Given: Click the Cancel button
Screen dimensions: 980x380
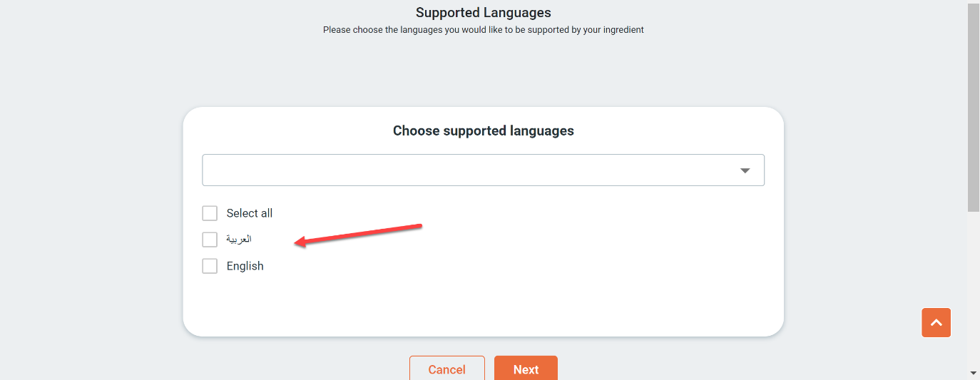Looking at the screenshot, I should click(x=447, y=369).
